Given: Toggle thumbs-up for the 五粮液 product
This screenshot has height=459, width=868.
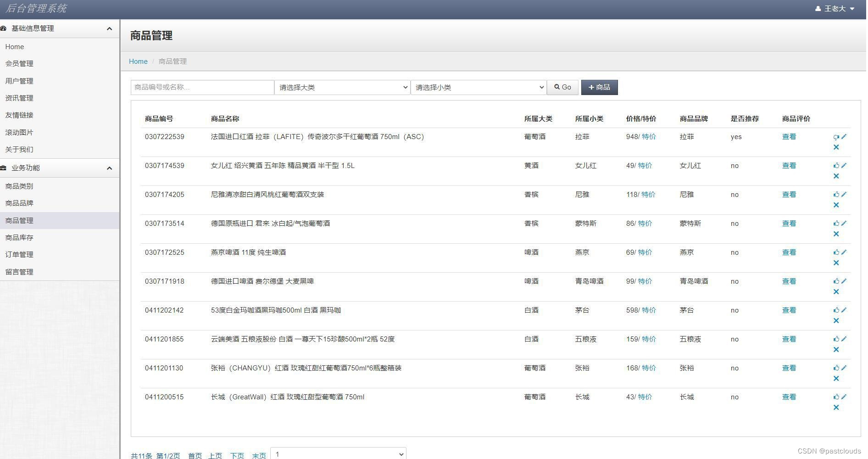Looking at the screenshot, I should 836,339.
